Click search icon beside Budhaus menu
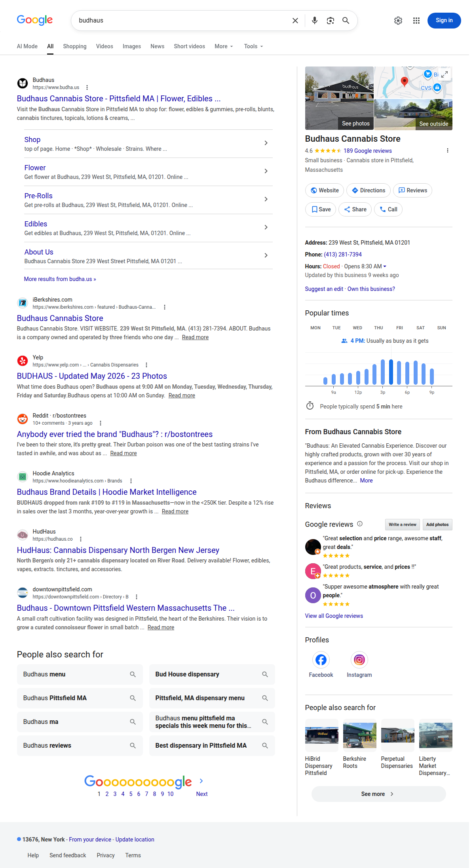Screen dimensions: 475x868 [x=133, y=674]
